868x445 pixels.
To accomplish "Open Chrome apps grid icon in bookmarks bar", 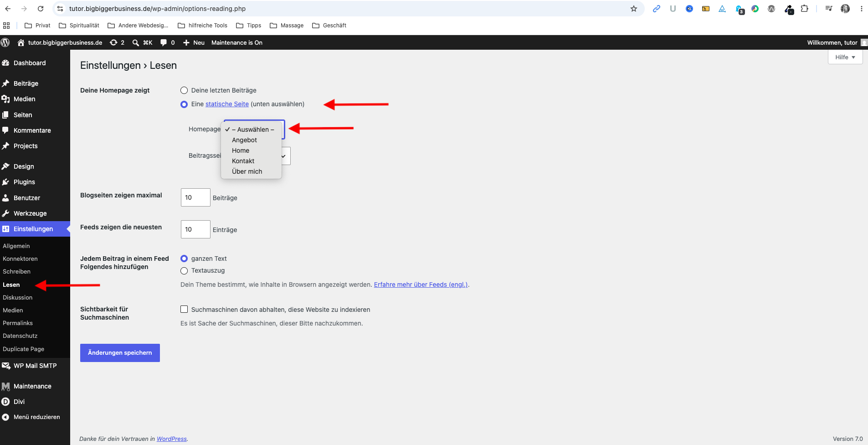I will pyautogui.click(x=6, y=26).
